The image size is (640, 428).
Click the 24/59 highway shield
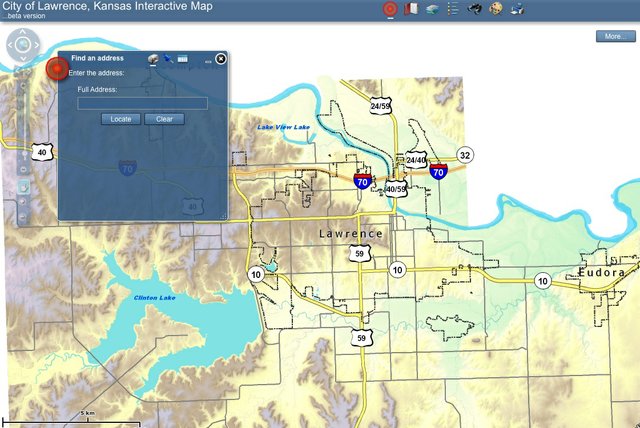tap(381, 106)
